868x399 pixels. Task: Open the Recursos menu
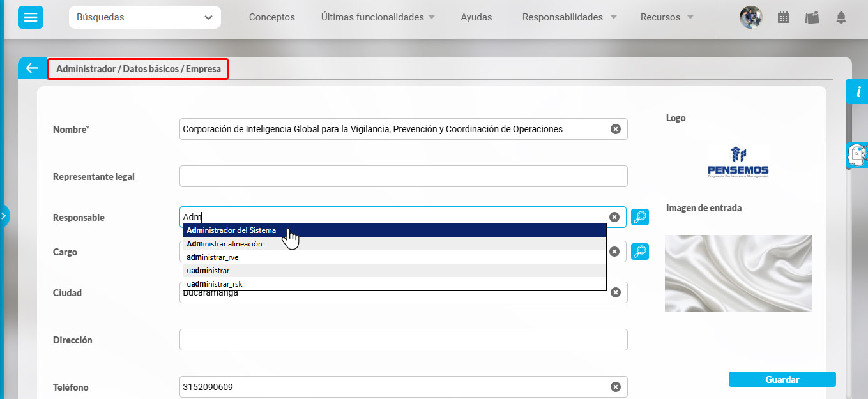click(666, 17)
